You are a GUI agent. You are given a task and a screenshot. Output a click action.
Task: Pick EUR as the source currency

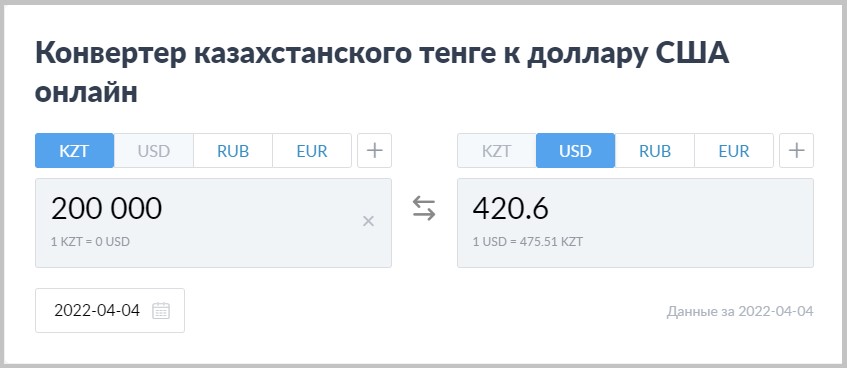pyautogui.click(x=312, y=150)
